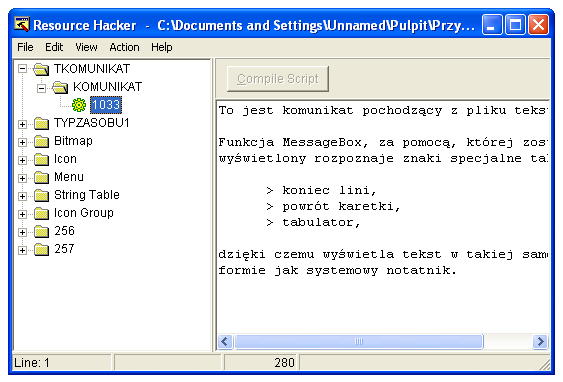Image resolution: width=563 pixels, height=382 pixels.
Task: Open the Action menu
Action: (124, 47)
